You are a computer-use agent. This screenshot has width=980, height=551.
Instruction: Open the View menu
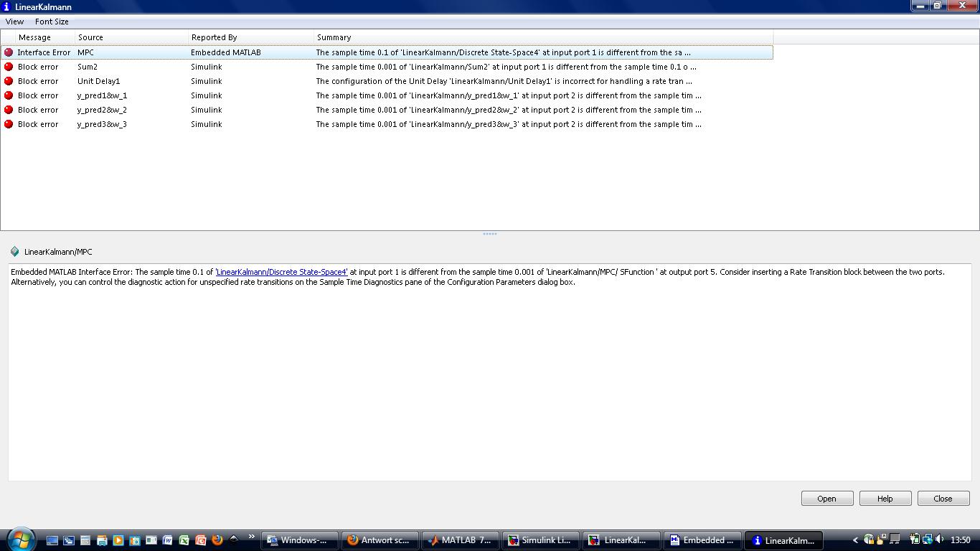(14, 22)
